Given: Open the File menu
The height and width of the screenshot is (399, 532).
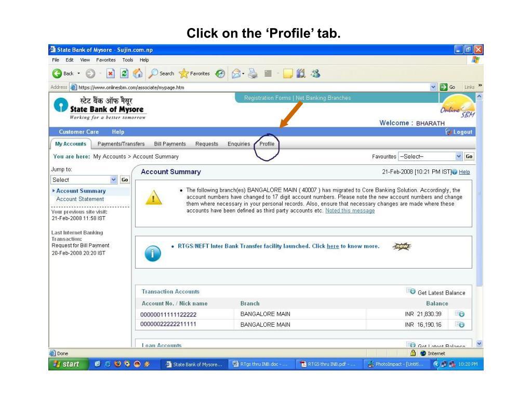Looking at the screenshot, I should pyautogui.click(x=56, y=60).
